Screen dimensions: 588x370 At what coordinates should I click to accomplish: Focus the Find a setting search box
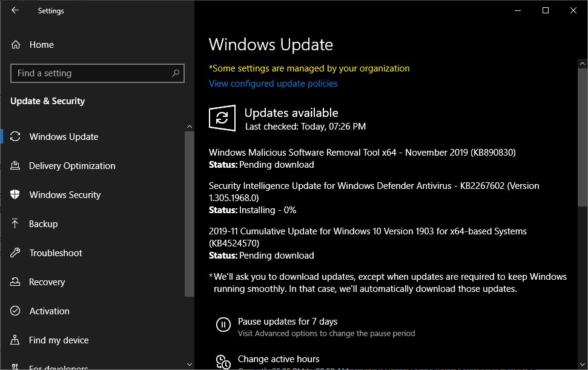[x=97, y=73]
